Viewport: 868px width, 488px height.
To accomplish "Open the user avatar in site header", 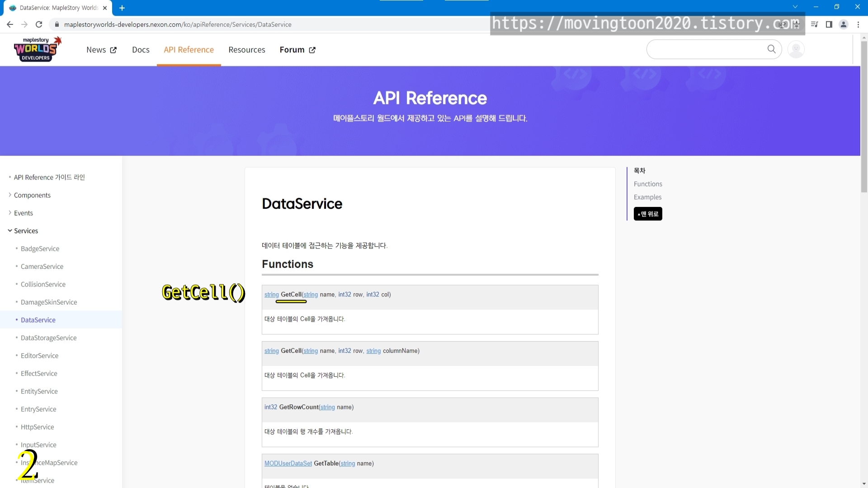I will pos(796,49).
